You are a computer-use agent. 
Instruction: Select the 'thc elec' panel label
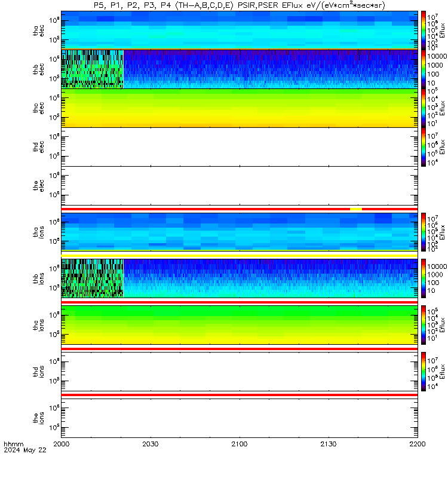click(x=38, y=108)
